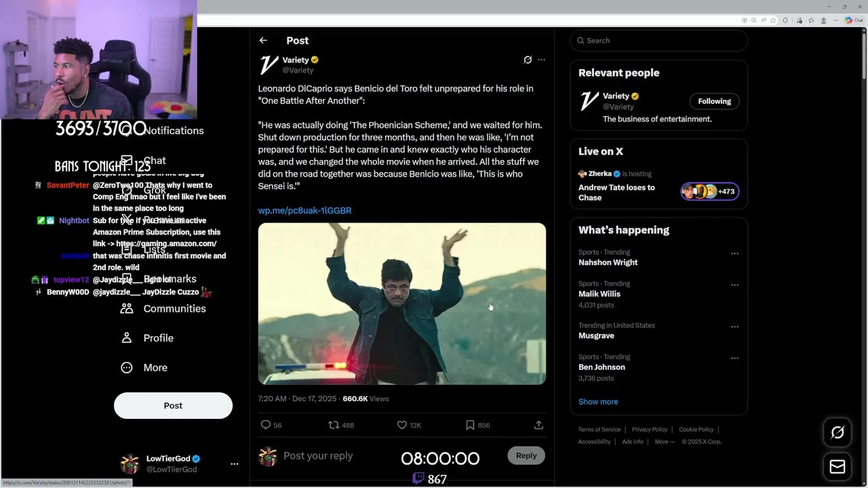Click Variety name in Relevant people

click(x=616, y=96)
